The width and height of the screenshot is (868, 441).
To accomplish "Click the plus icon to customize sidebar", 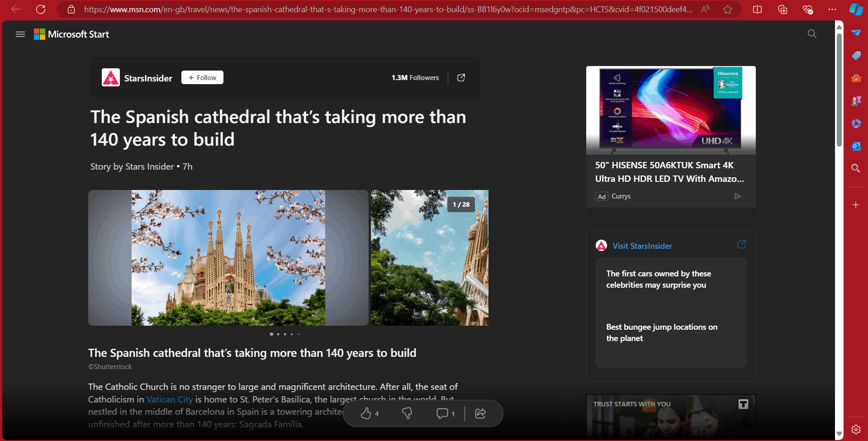I will click(856, 205).
